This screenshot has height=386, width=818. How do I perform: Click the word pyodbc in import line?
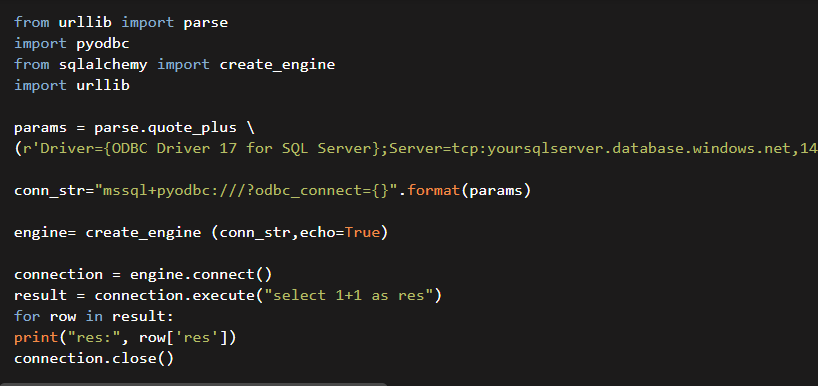[x=103, y=44]
